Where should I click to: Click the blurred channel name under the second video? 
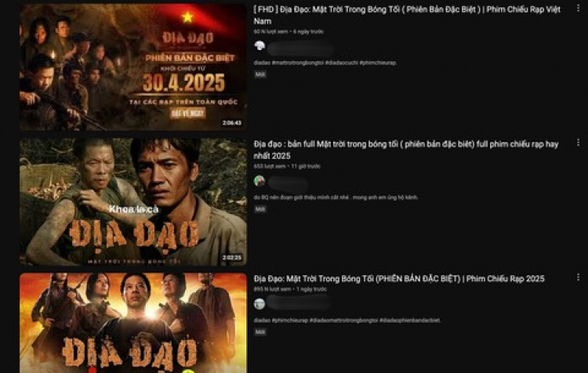click(x=288, y=183)
